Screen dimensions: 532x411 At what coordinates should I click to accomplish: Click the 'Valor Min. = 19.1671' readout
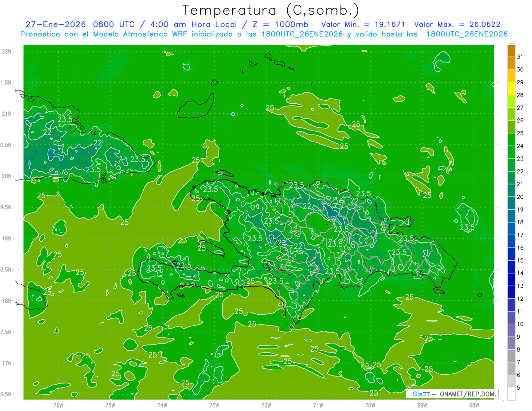(363, 24)
